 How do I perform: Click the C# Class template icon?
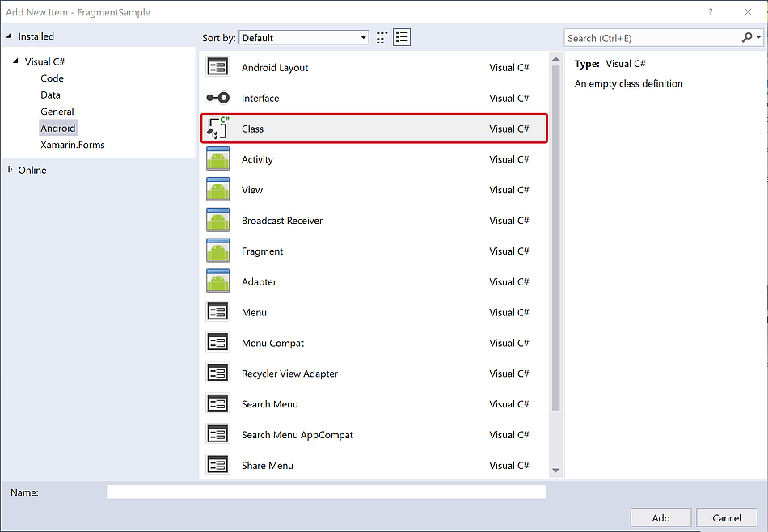click(217, 128)
